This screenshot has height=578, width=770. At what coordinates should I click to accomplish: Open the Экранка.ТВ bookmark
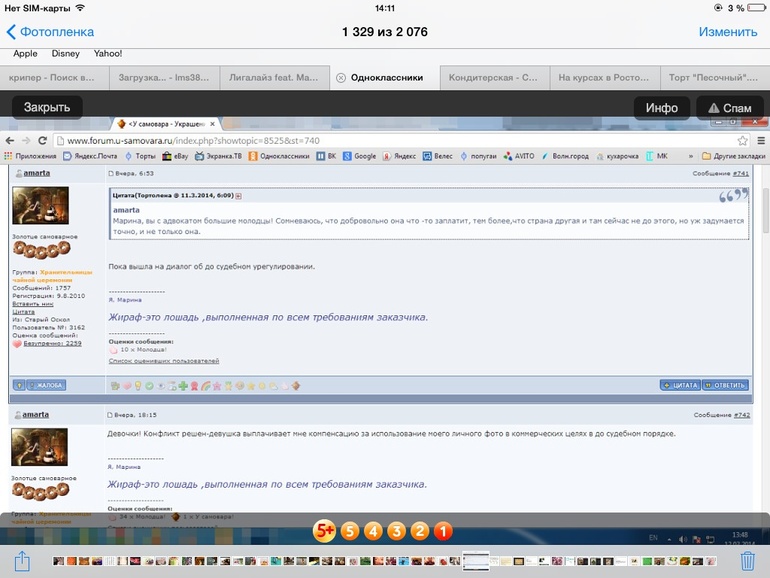(219, 156)
